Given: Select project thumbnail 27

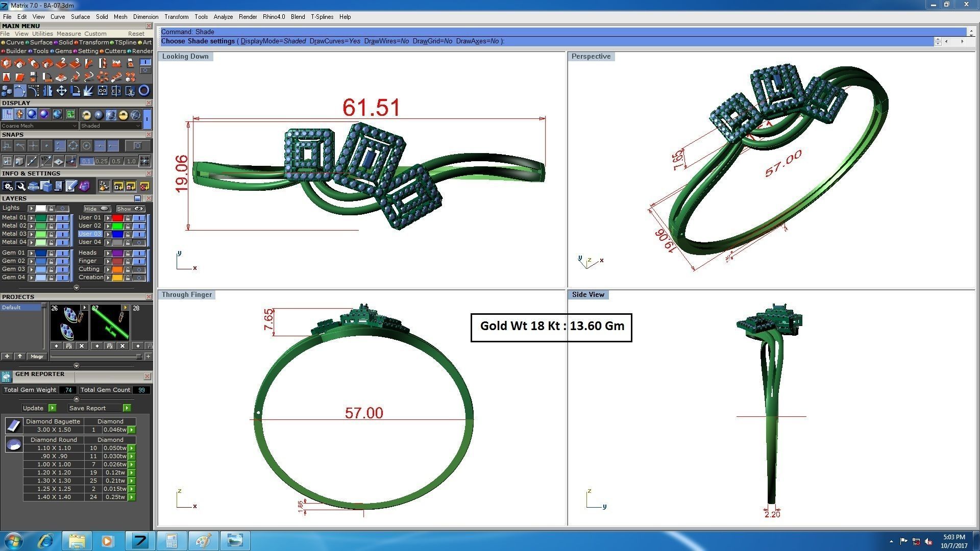Looking at the screenshot, I should tap(110, 322).
